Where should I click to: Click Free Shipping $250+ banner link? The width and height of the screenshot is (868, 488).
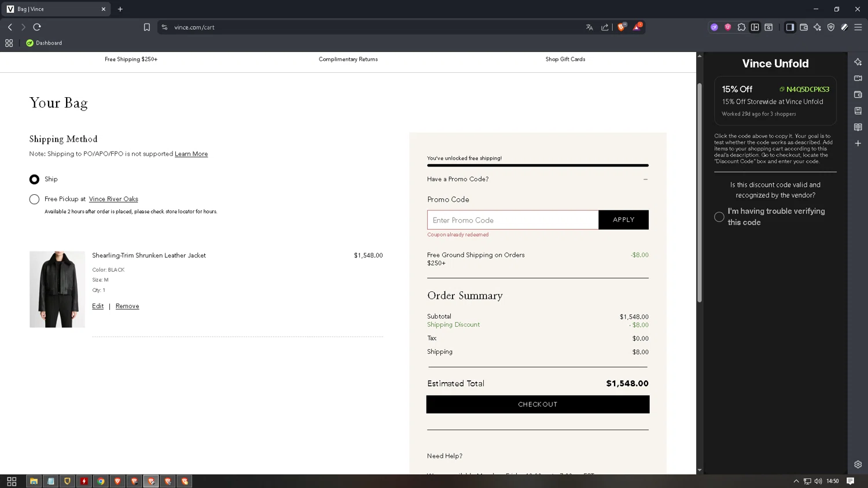131,59
